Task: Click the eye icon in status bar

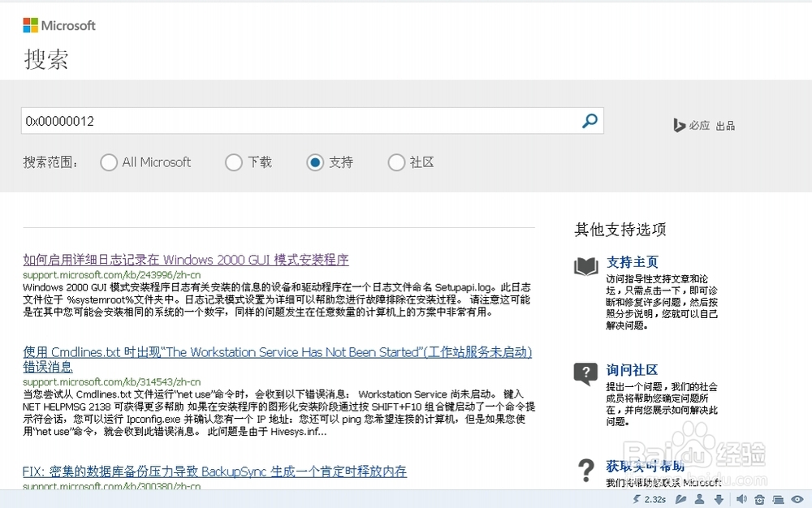Action: pos(797,499)
